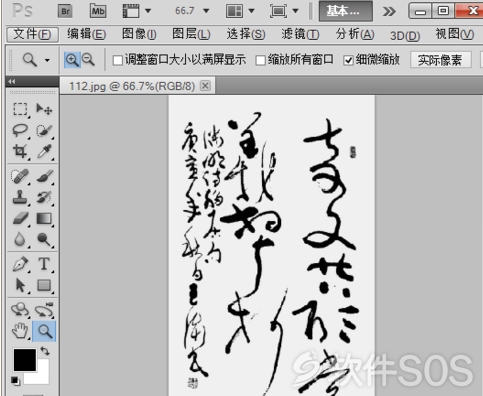This screenshot has width=483, height=396.
Task: Click the 实际像素 button
Action: click(x=440, y=60)
